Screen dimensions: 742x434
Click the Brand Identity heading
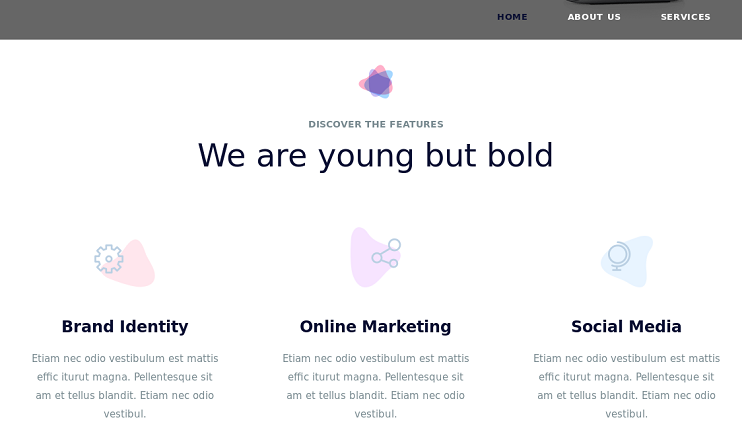pos(125,327)
